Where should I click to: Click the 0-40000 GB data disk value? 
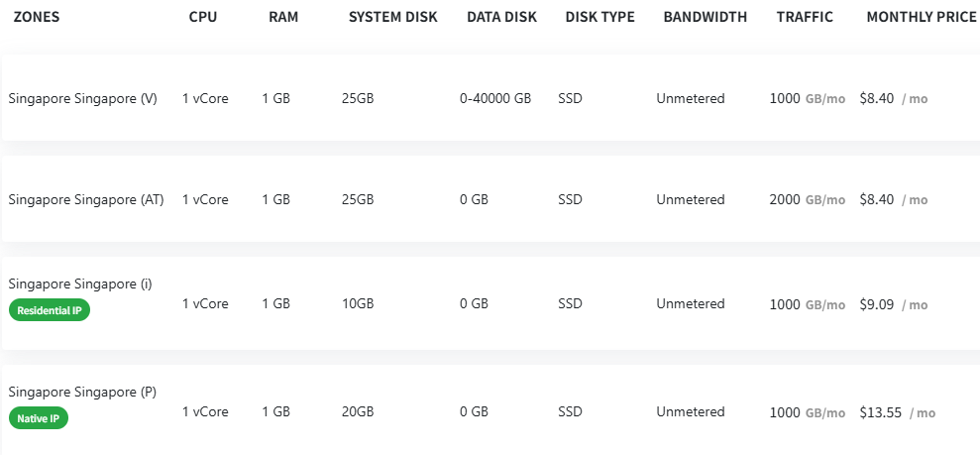pyautogui.click(x=495, y=98)
